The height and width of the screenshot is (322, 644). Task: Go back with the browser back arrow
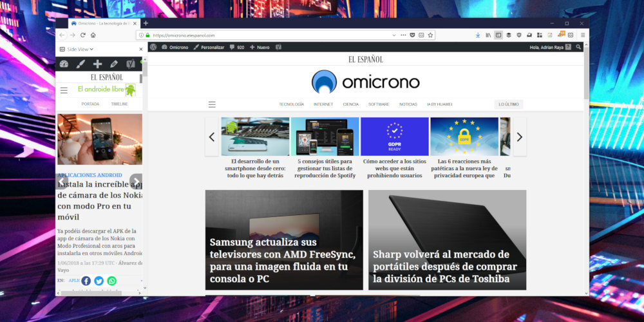[x=62, y=35]
